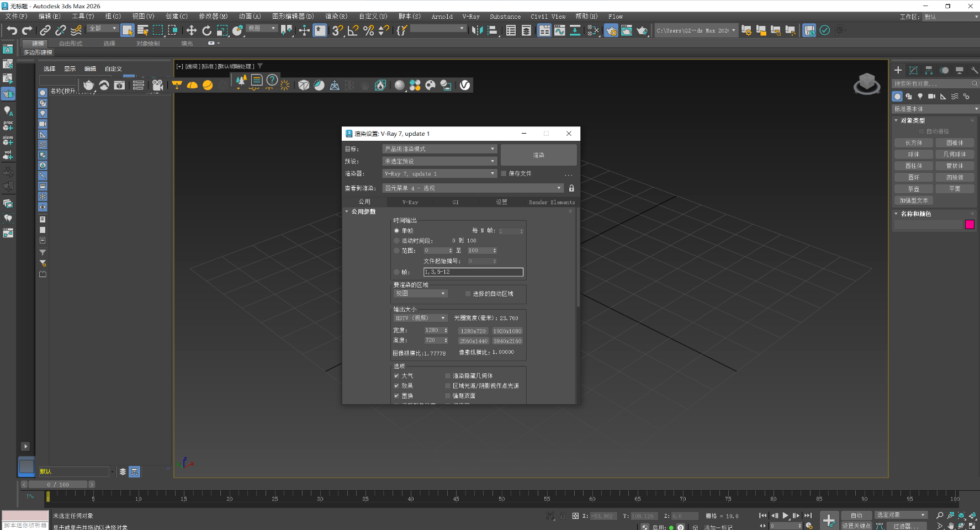The width and height of the screenshot is (980, 530).
Task: Open the Create tab plus icon
Action: click(x=898, y=70)
